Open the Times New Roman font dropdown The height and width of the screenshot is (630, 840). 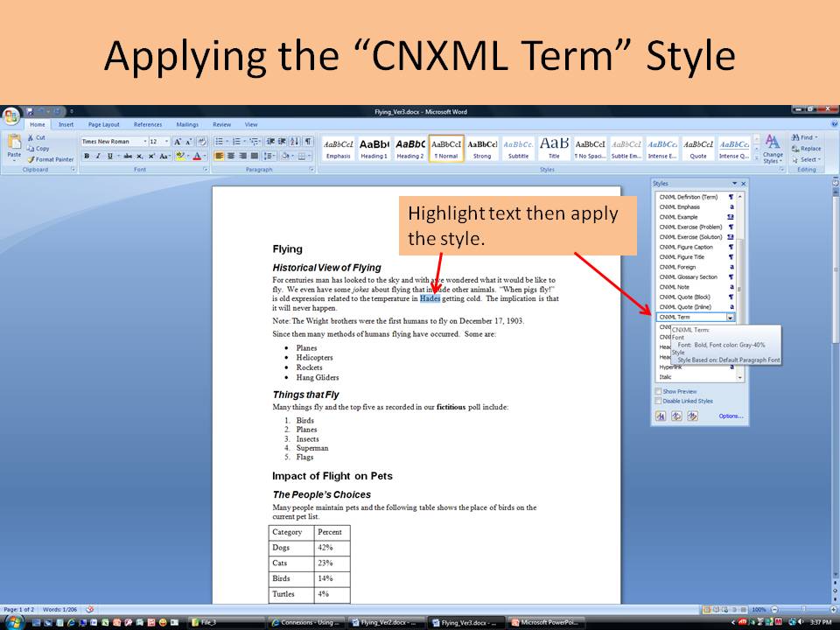144,142
